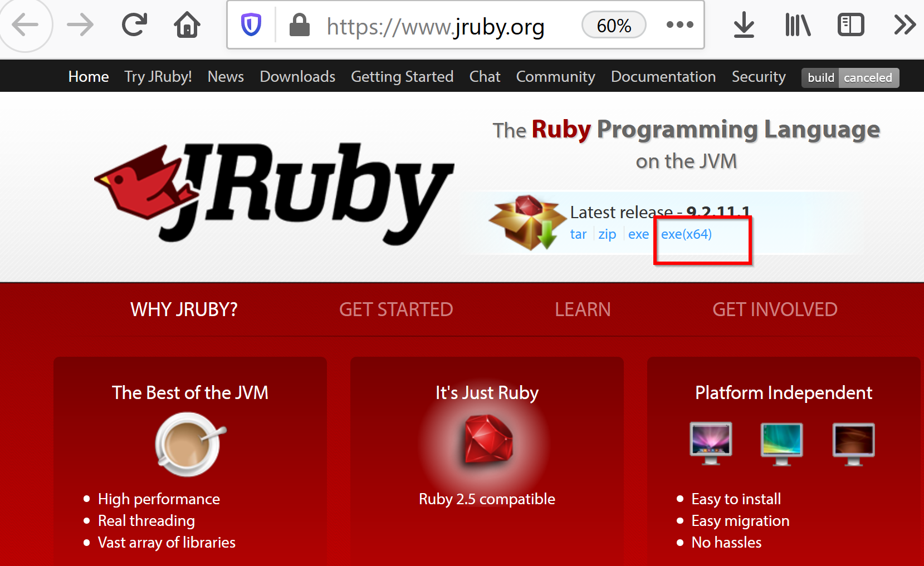Click the browser back arrow button
This screenshot has height=566, width=924.
click(x=25, y=25)
